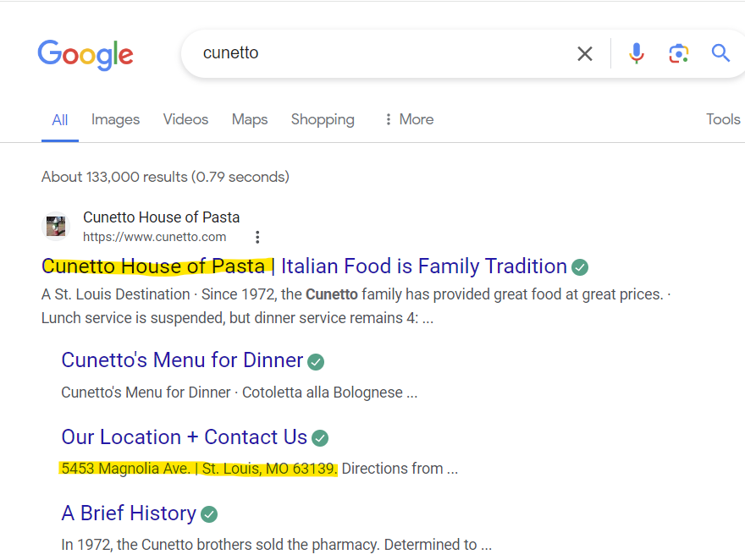Viewport: 745px width, 560px height.
Task: Click inside the search field containing cunetto
Action: 380,53
